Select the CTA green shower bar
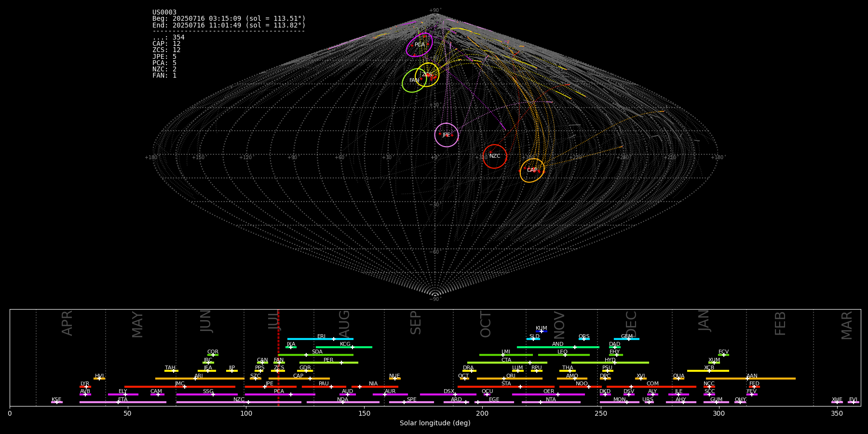 click(x=507, y=363)
